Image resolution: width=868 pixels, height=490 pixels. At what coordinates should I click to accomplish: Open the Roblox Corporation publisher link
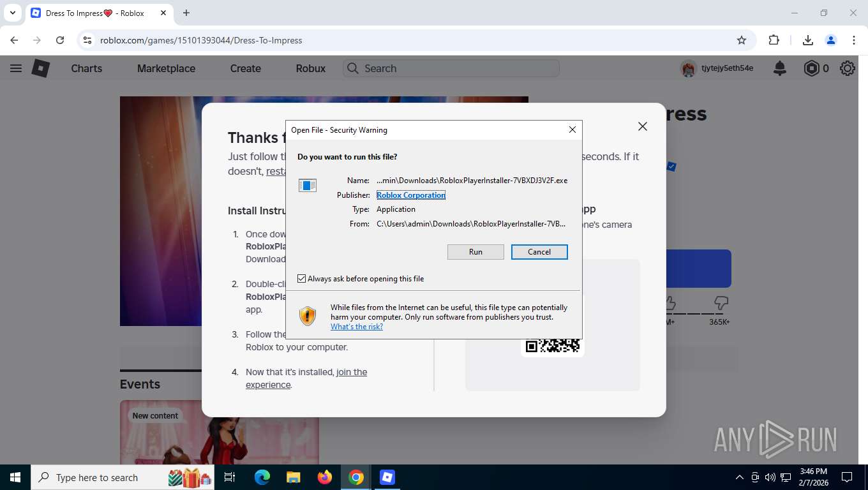(411, 195)
